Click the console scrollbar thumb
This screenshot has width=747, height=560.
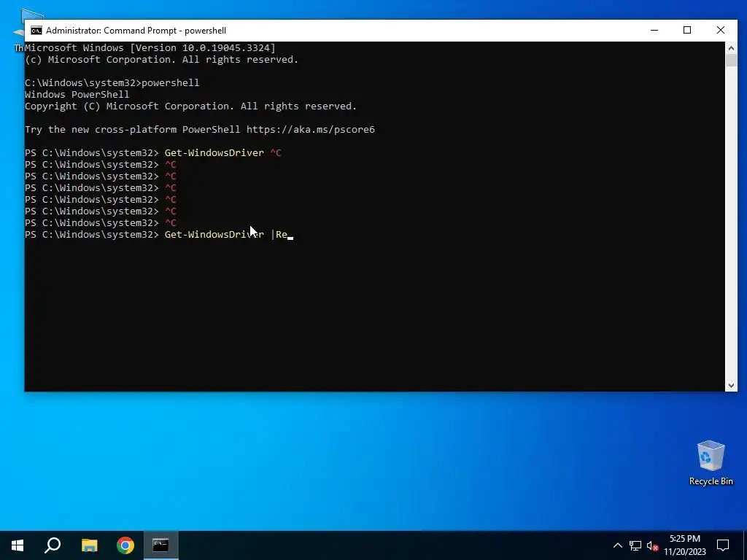(x=731, y=60)
